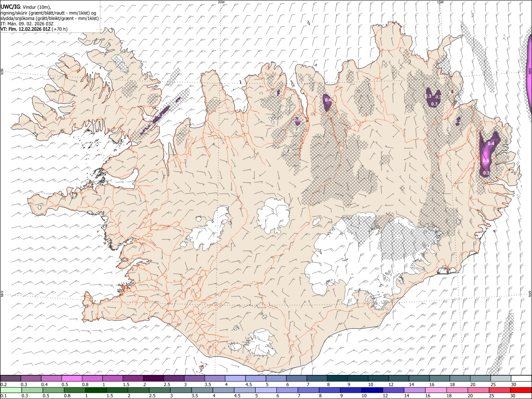532x399 pixels.
Task: Pick the bright pink snow swatch after 0.5
Action: coord(71,378)
